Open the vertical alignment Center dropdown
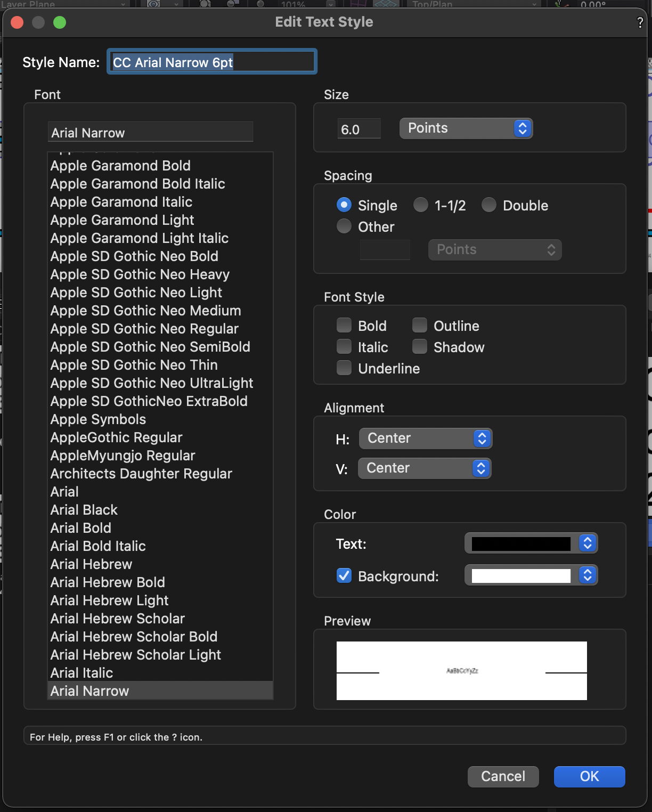Viewport: 652px width, 812px height. (x=425, y=468)
